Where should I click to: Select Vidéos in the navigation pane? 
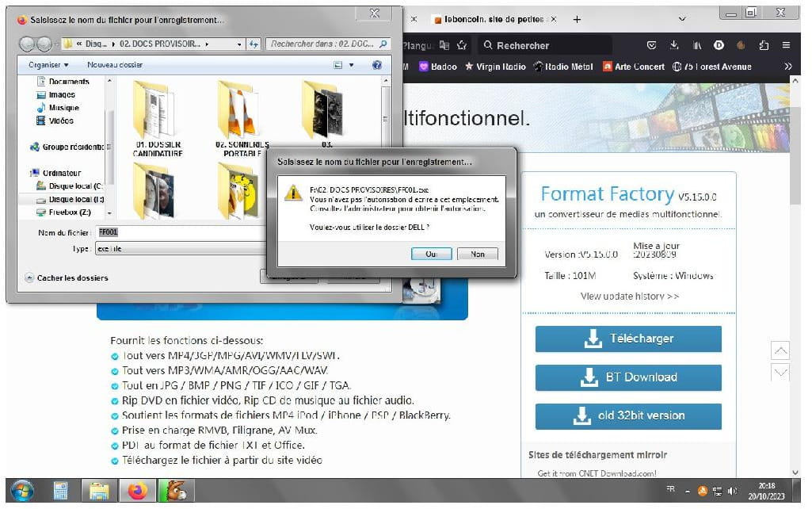click(55, 121)
